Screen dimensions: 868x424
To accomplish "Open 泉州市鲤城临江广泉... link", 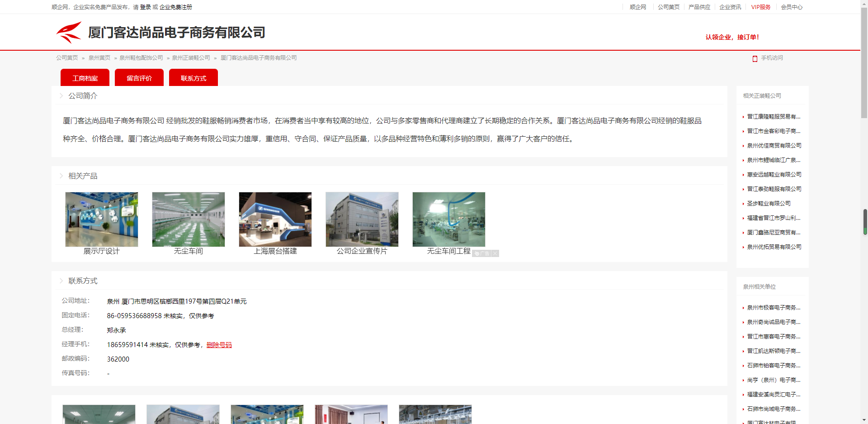I will pyautogui.click(x=774, y=160).
